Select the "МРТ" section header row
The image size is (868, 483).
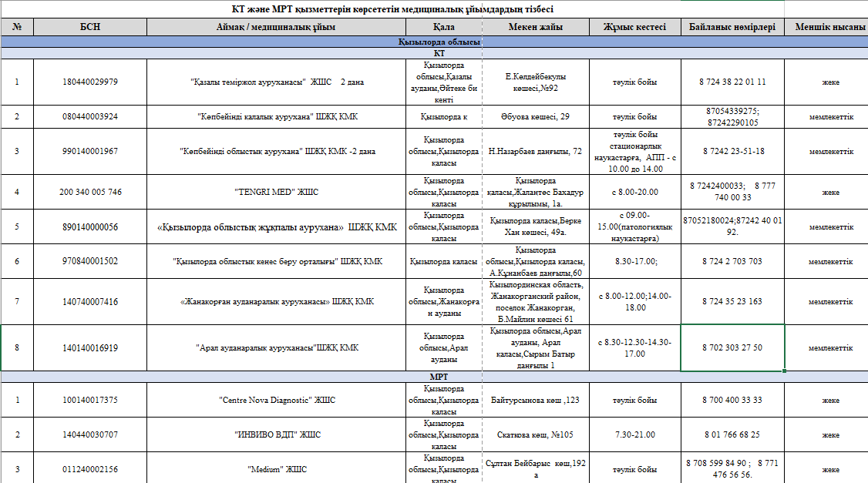point(439,377)
